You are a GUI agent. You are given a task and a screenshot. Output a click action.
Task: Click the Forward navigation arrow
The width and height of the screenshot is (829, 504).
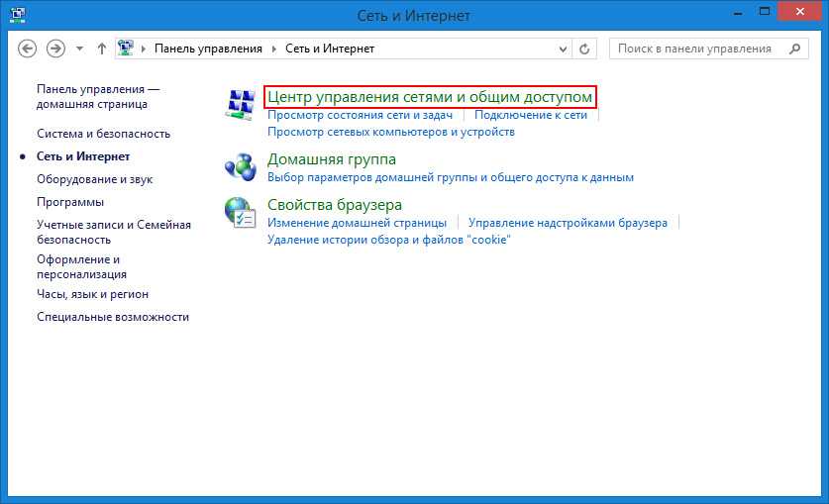[x=55, y=49]
